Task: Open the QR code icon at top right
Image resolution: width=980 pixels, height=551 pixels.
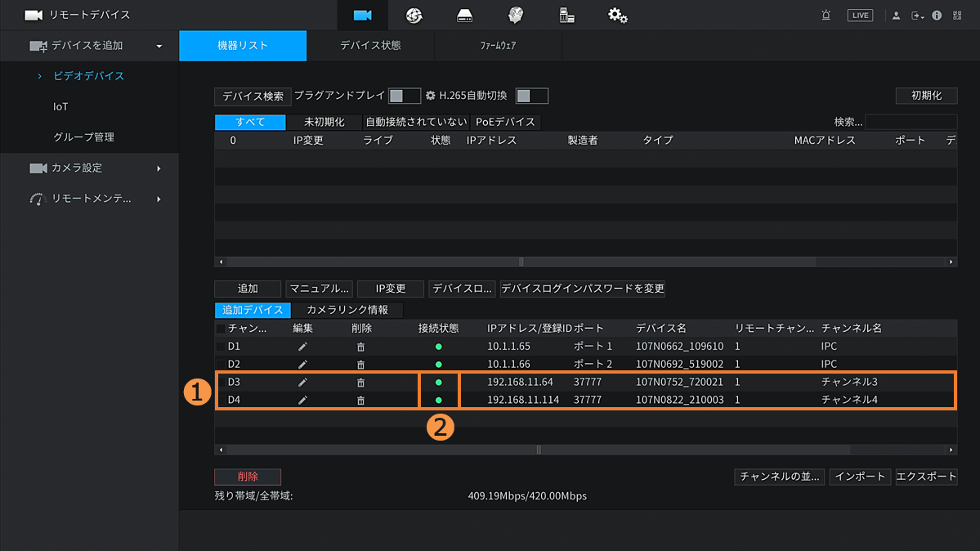Action: tap(957, 16)
